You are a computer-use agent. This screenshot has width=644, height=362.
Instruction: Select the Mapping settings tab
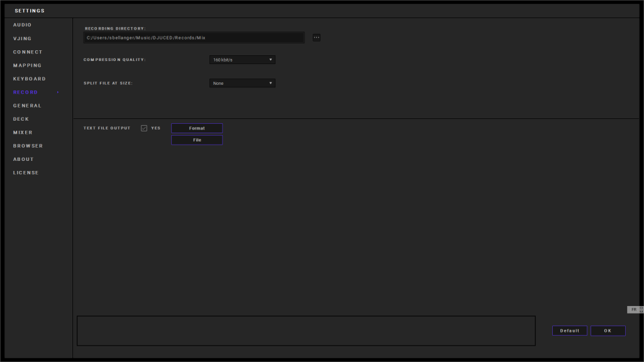point(28,65)
